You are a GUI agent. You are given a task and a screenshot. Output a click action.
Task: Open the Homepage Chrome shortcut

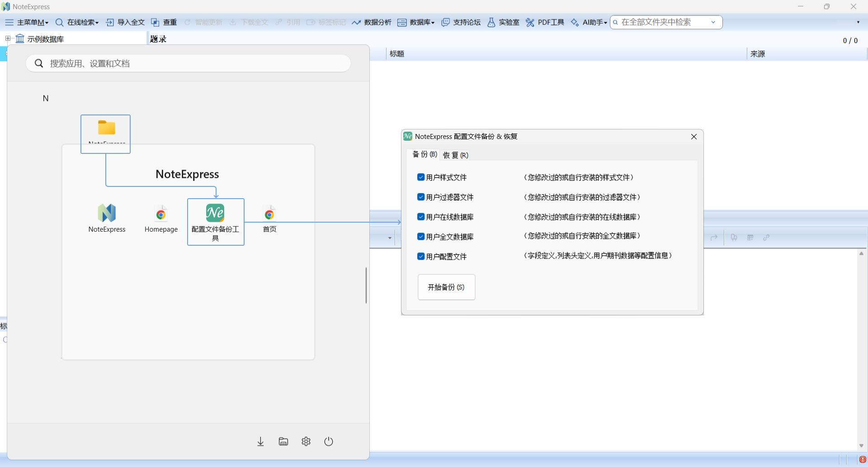[161, 219]
